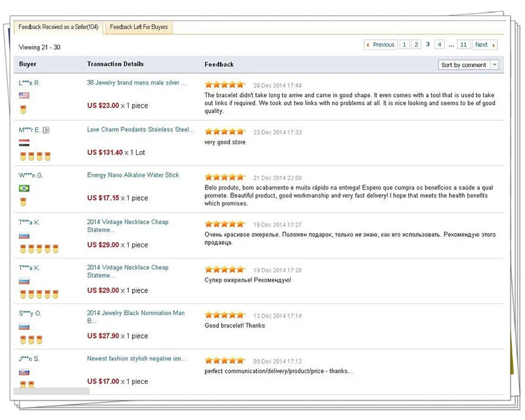
Task: Open 'Energy Nano Alkaline Water Stick' product link
Action: (133, 175)
